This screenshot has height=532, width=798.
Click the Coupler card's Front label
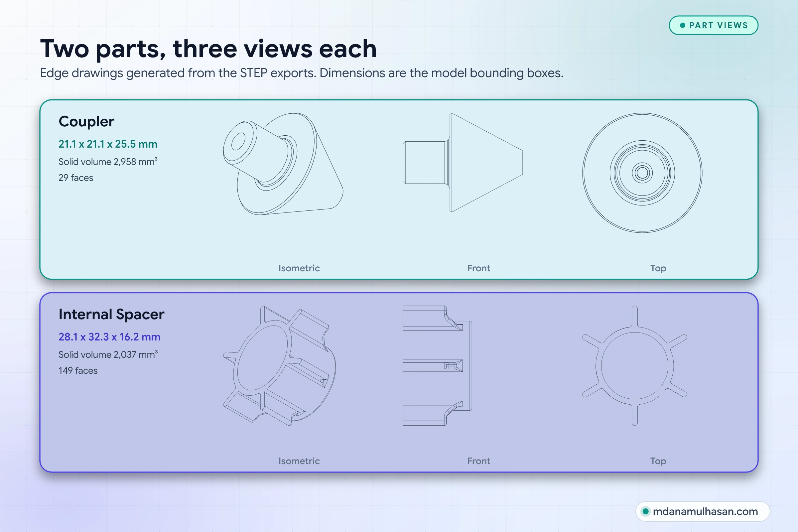(478, 268)
